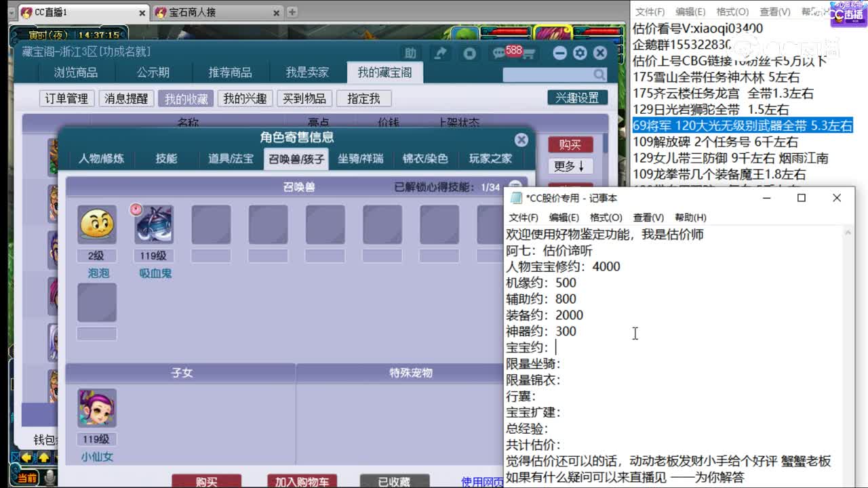Click the search magnifier icon

599,75
